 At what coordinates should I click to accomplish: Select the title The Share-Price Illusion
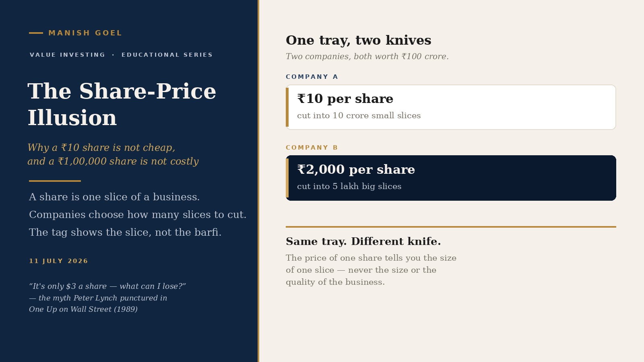(x=122, y=104)
